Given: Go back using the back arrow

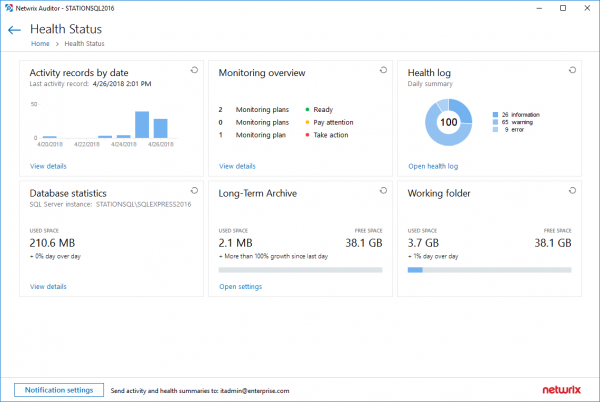Looking at the screenshot, I should tap(14, 30).
